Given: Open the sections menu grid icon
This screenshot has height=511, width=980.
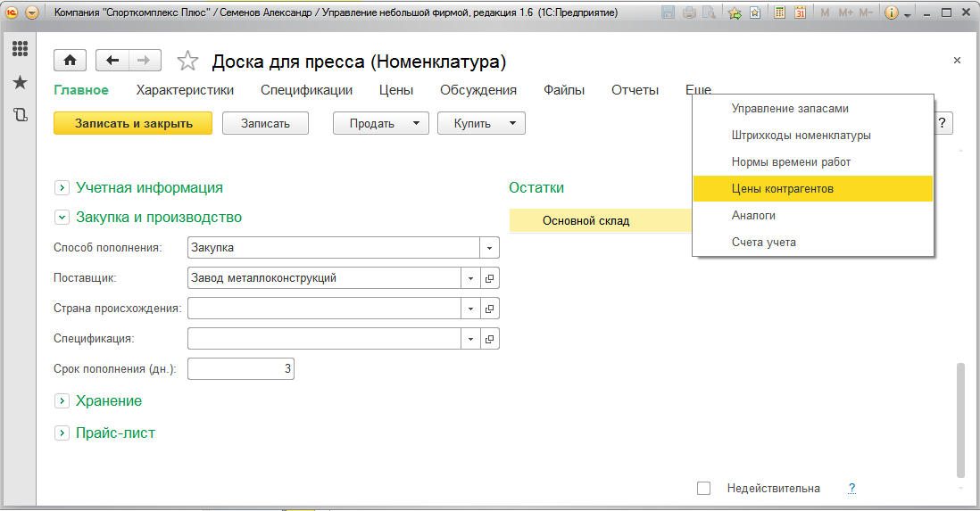Looking at the screenshot, I should 20,49.
